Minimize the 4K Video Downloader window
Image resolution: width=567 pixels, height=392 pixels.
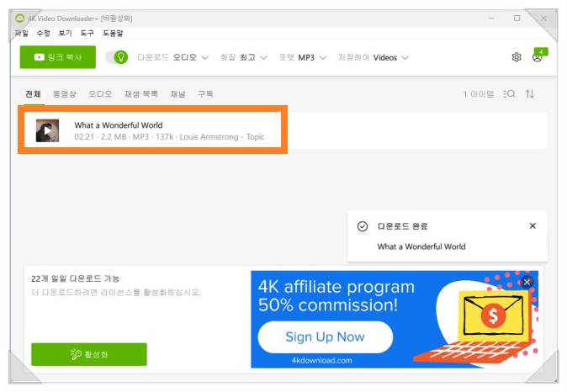pyautogui.click(x=491, y=18)
